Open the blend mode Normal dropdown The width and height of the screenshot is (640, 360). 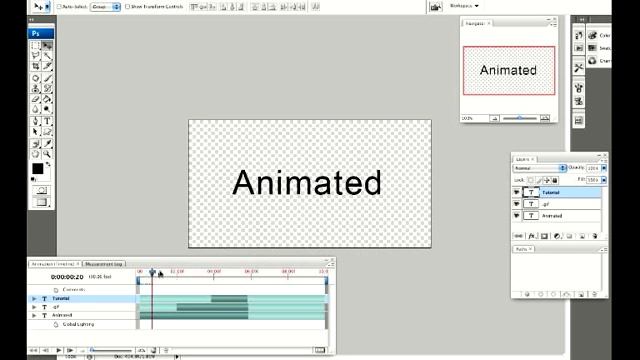click(x=540, y=168)
